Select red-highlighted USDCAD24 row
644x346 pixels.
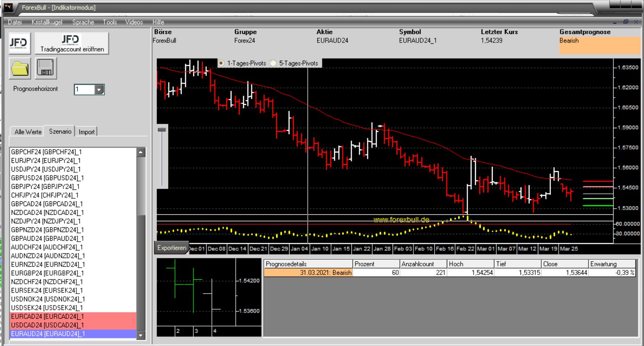pyautogui.click(x=72, y=325)
